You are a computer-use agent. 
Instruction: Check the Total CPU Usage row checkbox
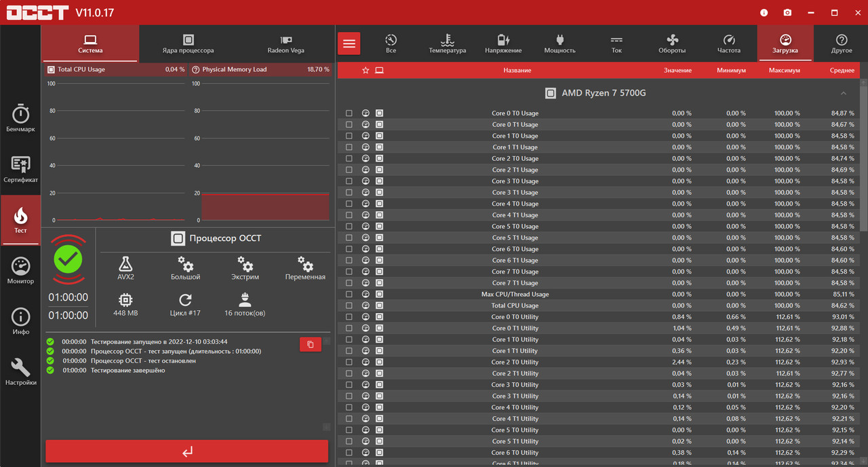pos(349,305)
